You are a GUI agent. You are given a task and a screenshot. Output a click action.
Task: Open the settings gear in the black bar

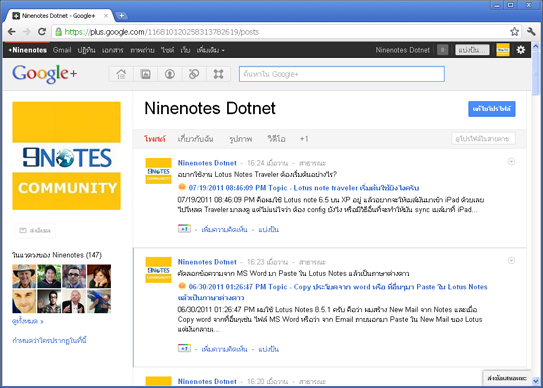pos(520,50)
